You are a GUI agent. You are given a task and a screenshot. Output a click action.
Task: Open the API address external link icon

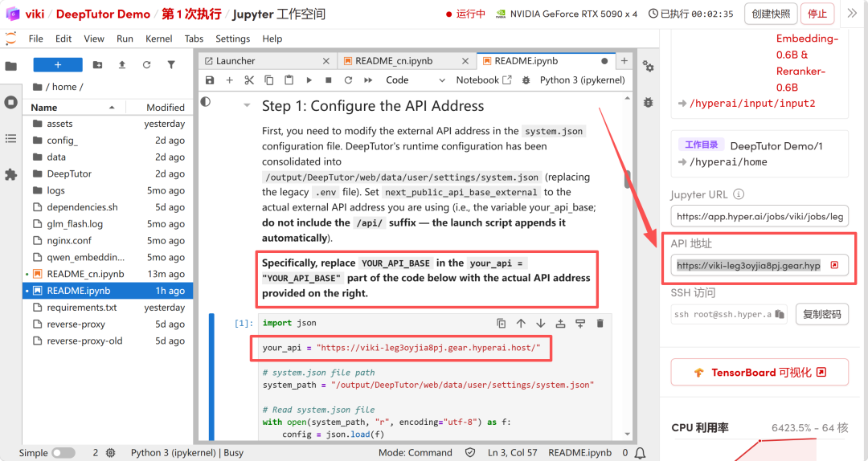(x=834, y=265)
